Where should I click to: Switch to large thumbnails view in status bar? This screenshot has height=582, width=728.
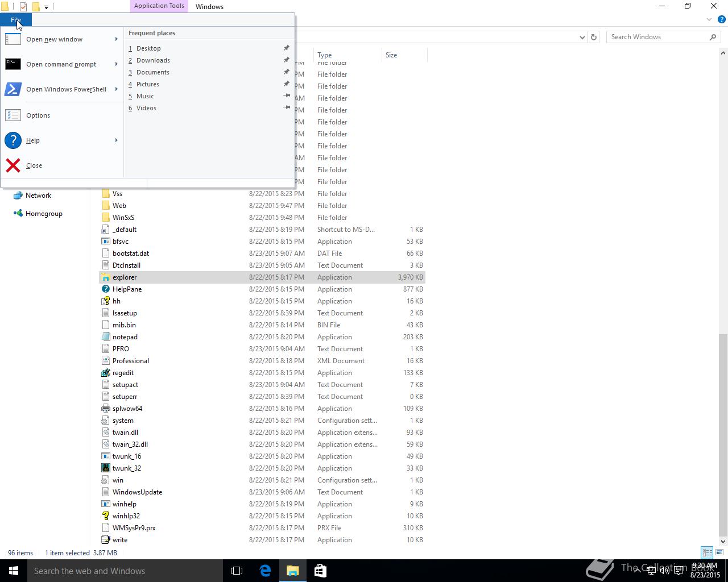click(x=719, y=552)
